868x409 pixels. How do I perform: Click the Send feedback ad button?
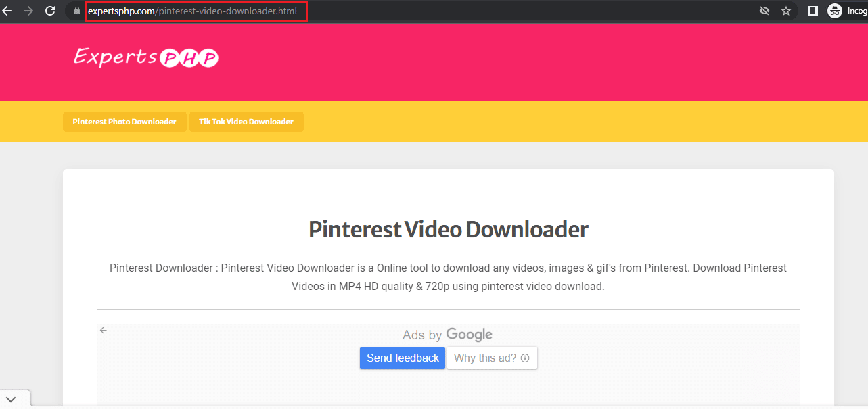pyautogui.click(x=403, y=358)
